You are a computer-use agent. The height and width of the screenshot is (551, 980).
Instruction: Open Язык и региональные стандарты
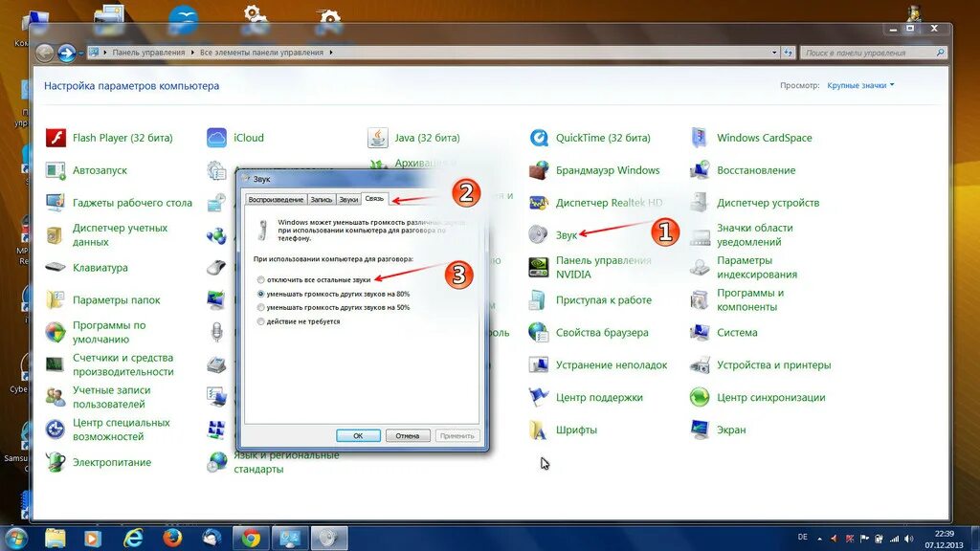click(x=274, y=462)
